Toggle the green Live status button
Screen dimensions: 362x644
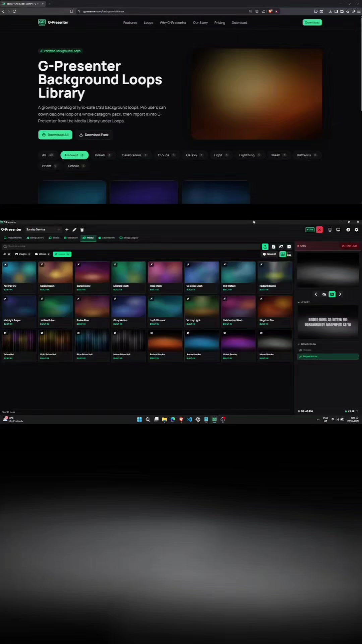pos(310,230)
